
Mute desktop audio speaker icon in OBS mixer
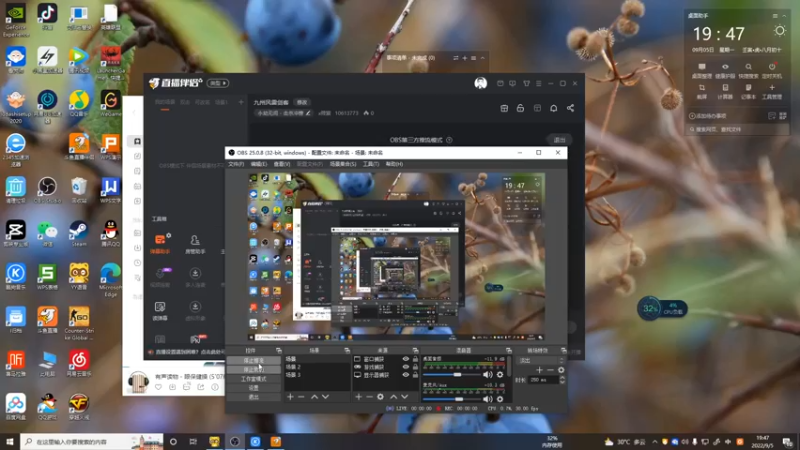(x=488, y=374)
